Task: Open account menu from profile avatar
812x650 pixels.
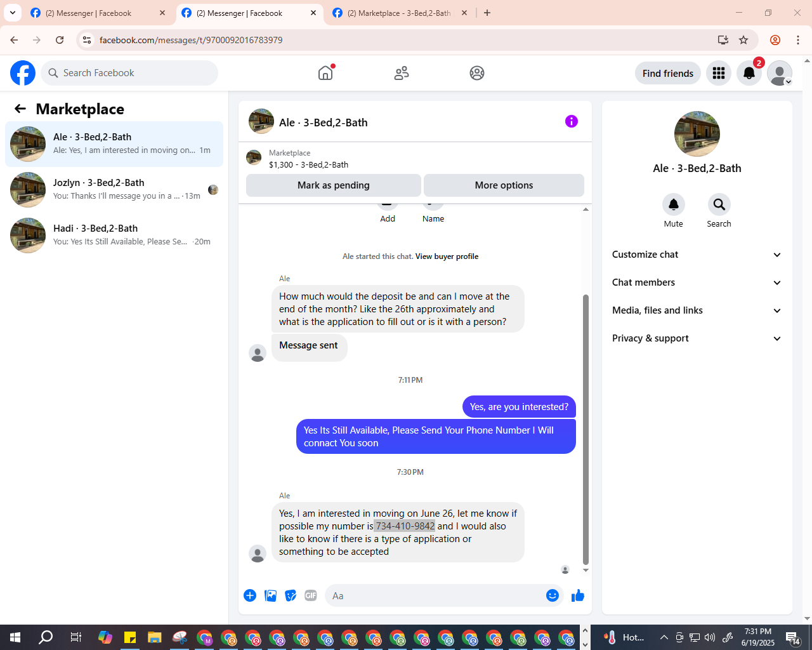Action: 780,73
